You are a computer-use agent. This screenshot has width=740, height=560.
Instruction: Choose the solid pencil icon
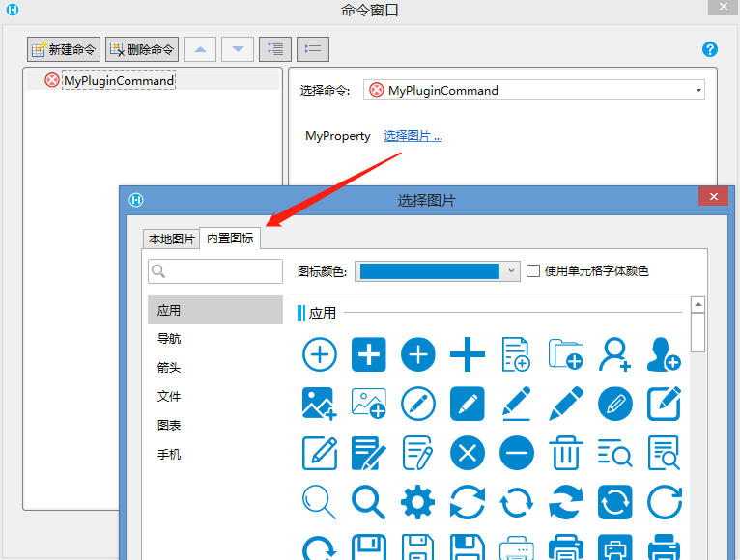pos(566,404)
